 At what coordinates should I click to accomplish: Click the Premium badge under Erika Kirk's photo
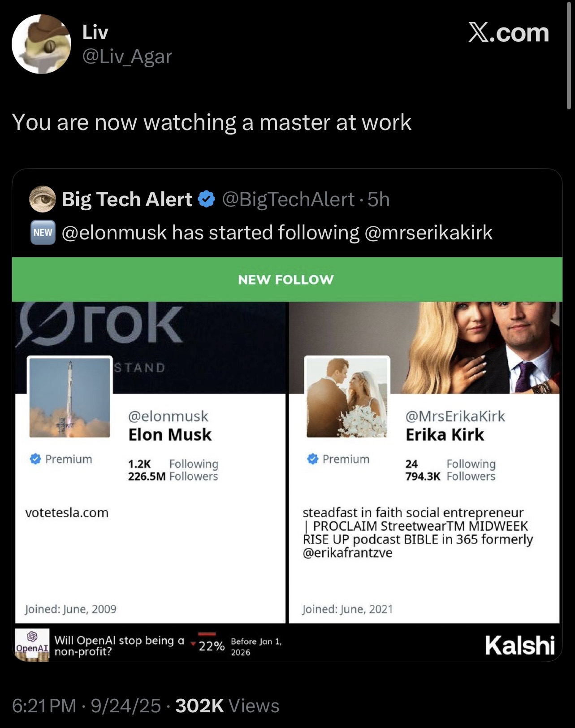click(x=338, y=459)
